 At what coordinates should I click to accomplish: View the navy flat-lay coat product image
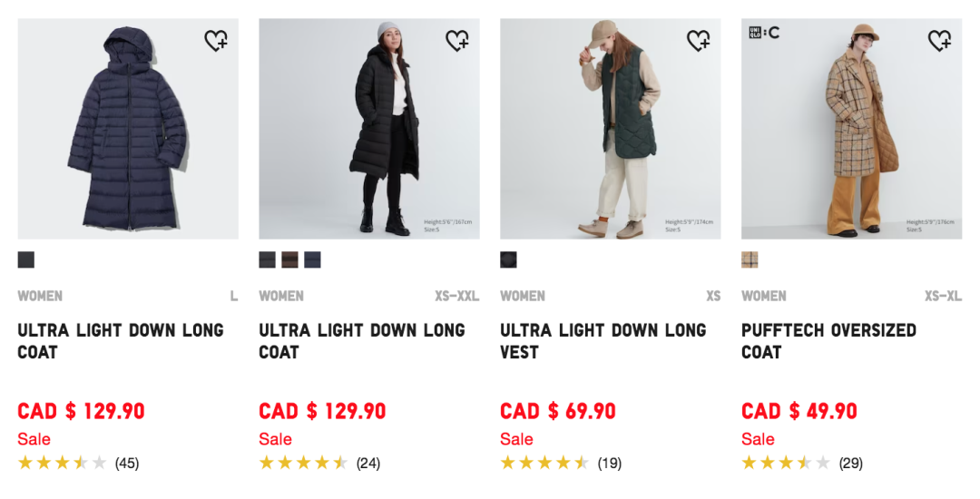[x=128, y=129]
